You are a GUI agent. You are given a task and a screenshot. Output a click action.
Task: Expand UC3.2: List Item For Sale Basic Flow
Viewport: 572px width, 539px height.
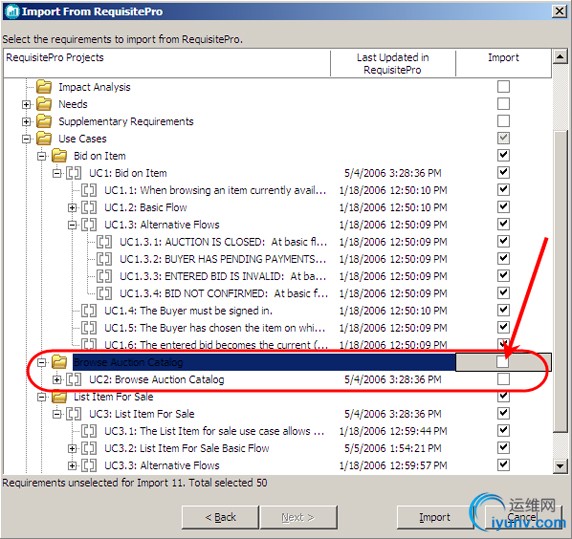(72, 448)
